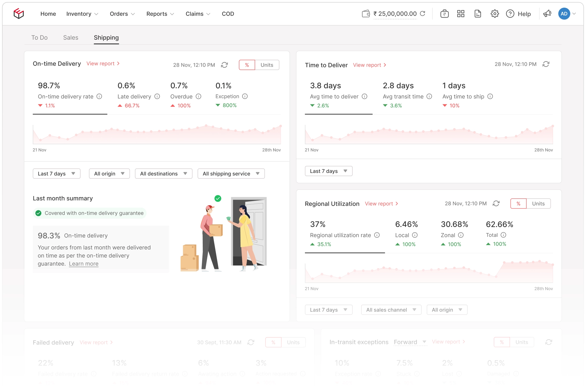The height and width of the screenshot is (392, 586).
Task: Refresh the wallet balance
Action: point(423,13)
